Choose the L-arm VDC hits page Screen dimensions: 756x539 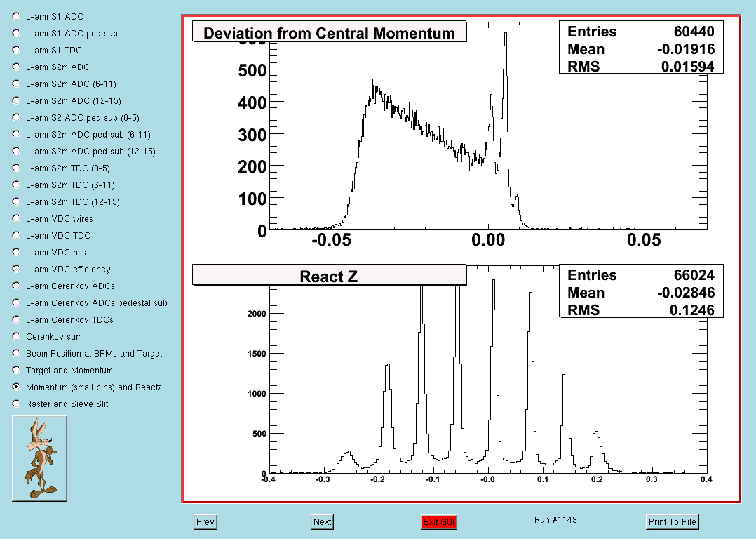(16, 253)
